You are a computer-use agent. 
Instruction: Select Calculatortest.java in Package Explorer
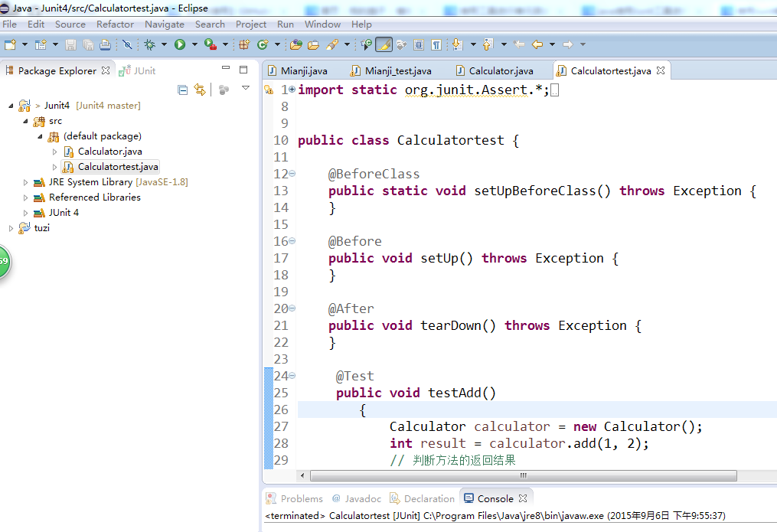click(x=110, y=167)
